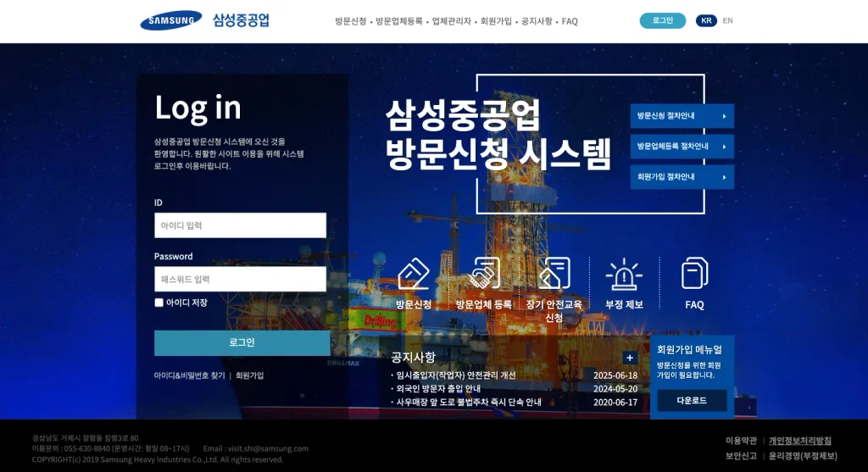Screen dimensions: 868x472
Task: Expand 회원가입 절차안내 arrow button
Action: (682, 177)
